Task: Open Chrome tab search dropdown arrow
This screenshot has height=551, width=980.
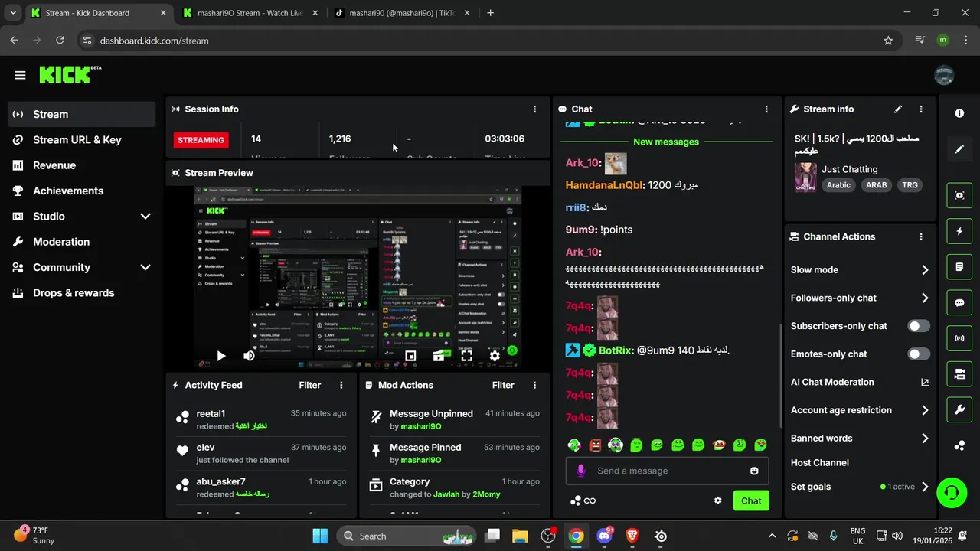Action: [x=13, y=13]
